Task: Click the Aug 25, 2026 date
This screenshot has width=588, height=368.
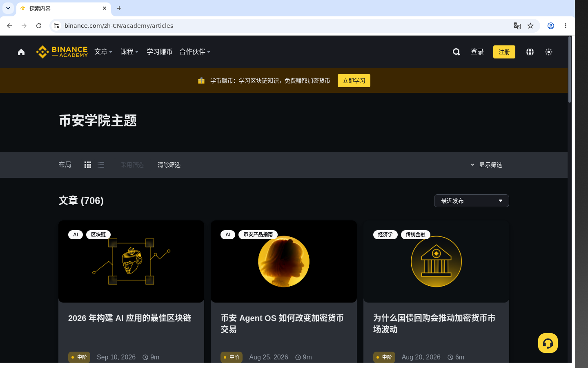Action: tap(269, 357)
